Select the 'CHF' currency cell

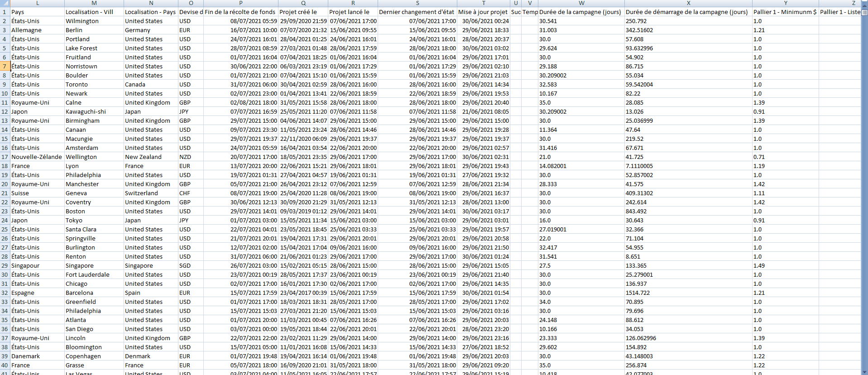pyautogui.click(x=191, y=193)
